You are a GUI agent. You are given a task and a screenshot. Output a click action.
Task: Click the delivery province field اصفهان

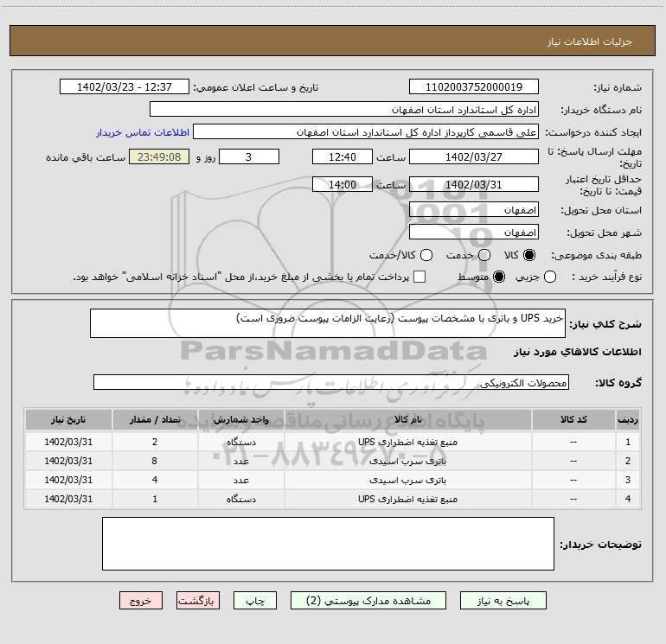474,210
